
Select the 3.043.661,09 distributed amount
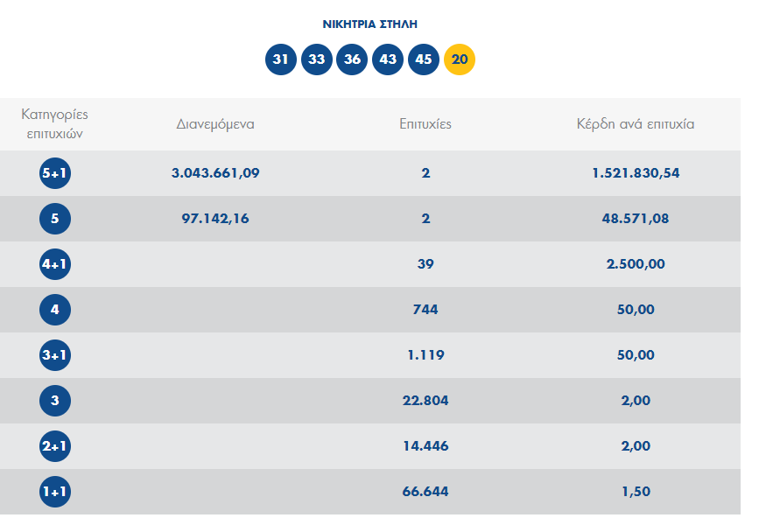coord(215,173)
